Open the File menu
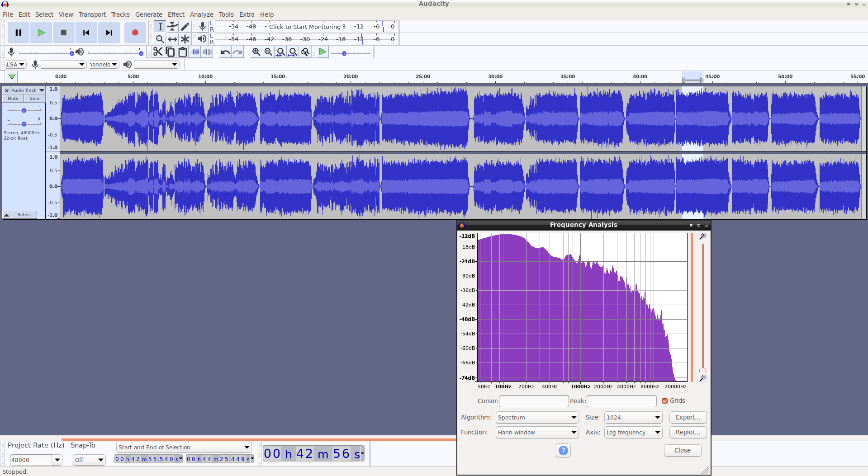The width and height of the screenshot is (868, 476). tap(8, 14)
